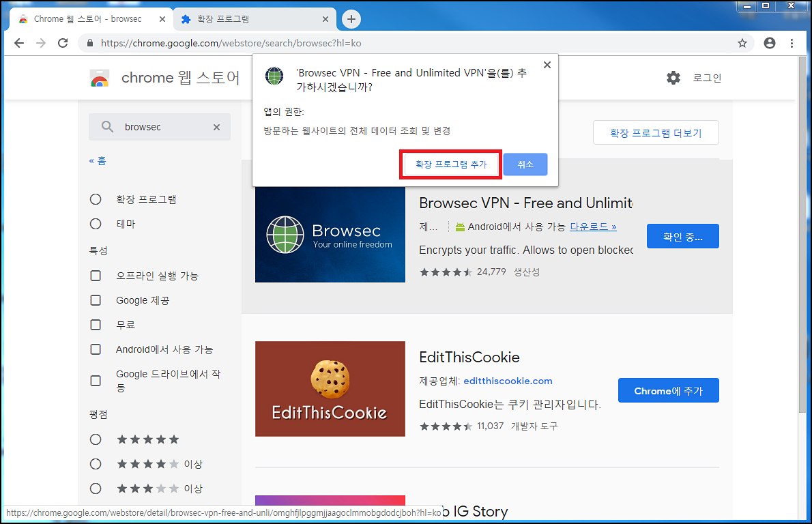Select the 확장 프로그램 radio filter
The height and width of the screenshot is (524, 812).
coord(96,199)
